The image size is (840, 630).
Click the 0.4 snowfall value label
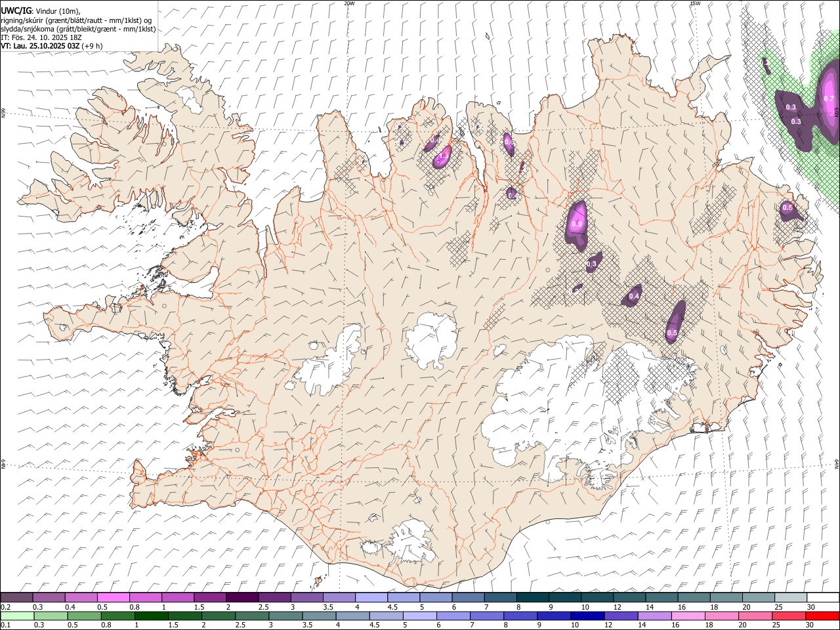(634, 297)
